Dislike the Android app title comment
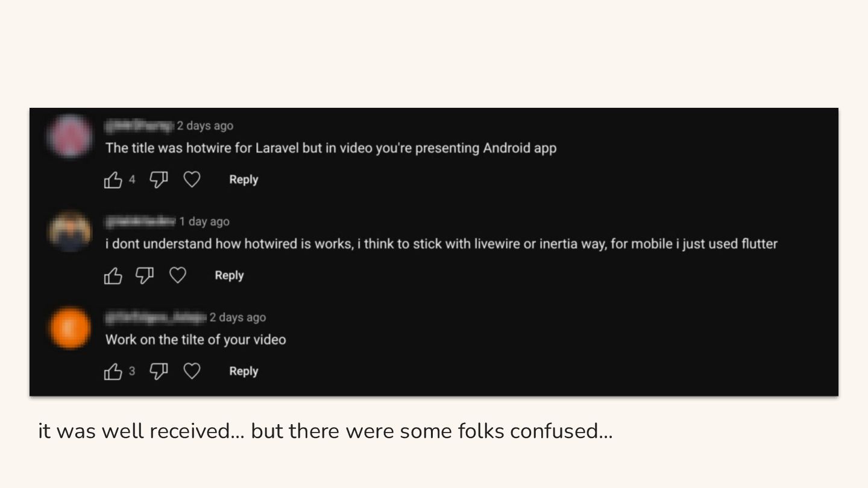The height and width of the screenshot is (488, 868). pos(159,180)
